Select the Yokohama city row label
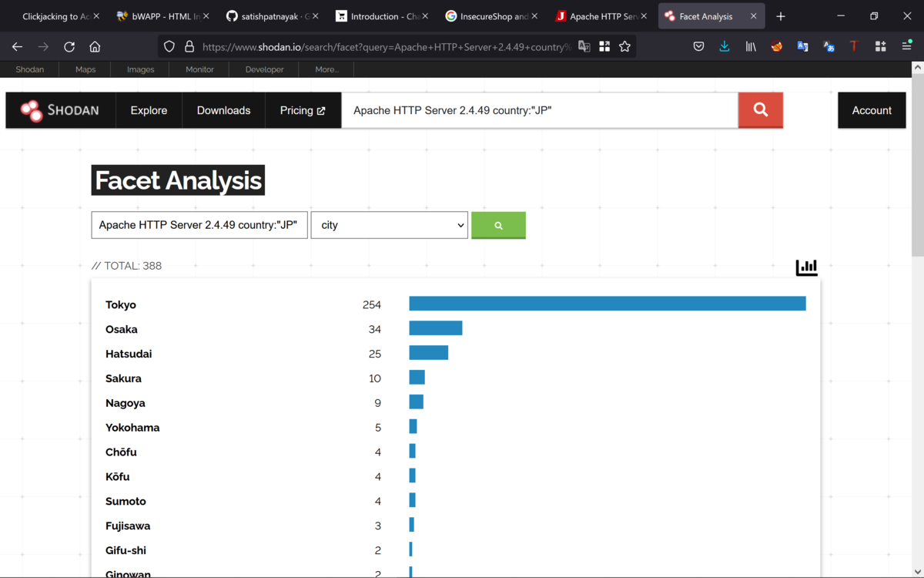 [132, 428]
